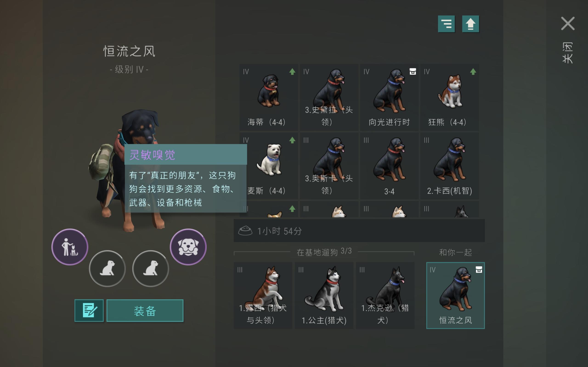Select the 2.卡西(机智) dog card

click(x=449, y=166)
